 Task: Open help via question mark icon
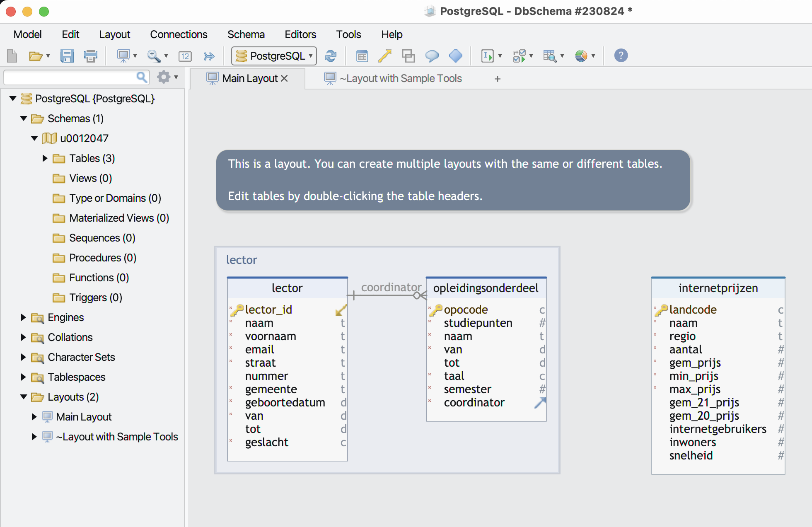coord(621,56)
